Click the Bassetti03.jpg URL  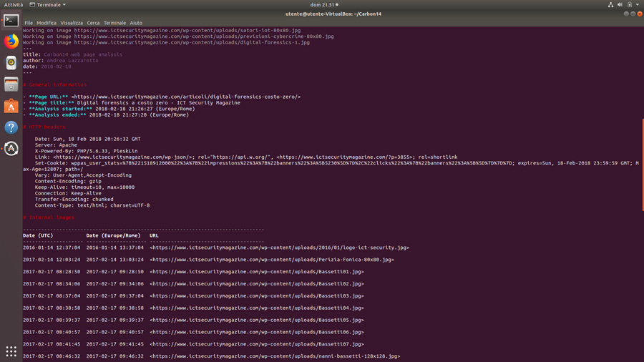(257, 296)
